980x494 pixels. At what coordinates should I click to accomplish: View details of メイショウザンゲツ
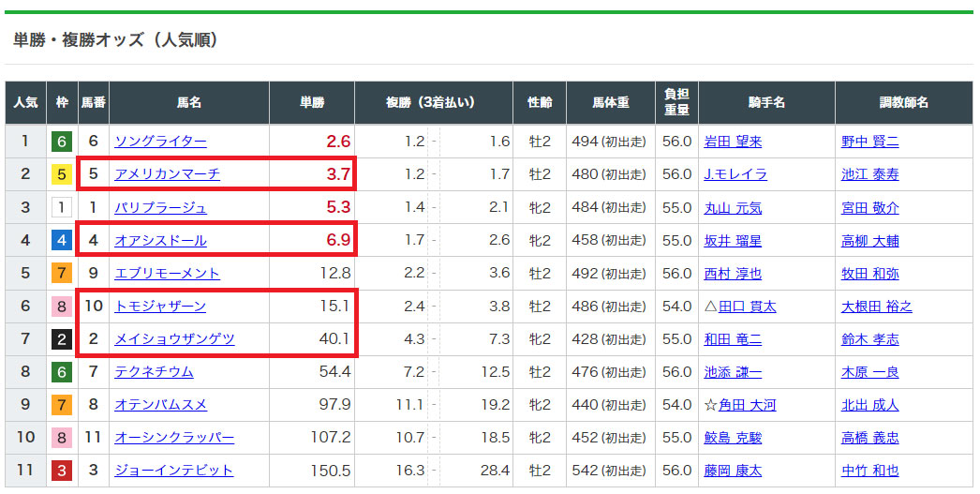click(173, 339)
